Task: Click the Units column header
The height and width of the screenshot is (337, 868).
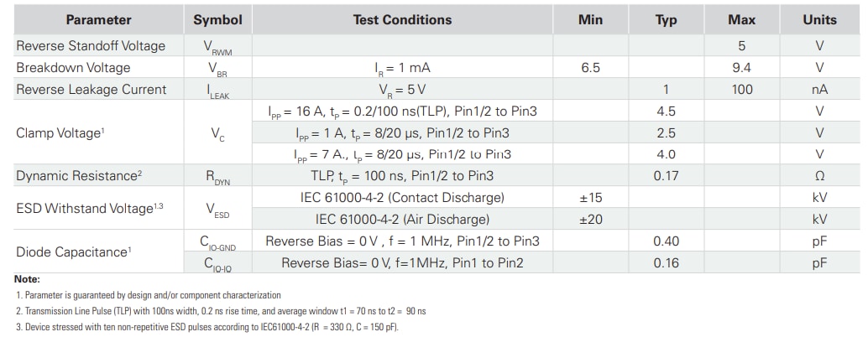Action: [819, 20]
